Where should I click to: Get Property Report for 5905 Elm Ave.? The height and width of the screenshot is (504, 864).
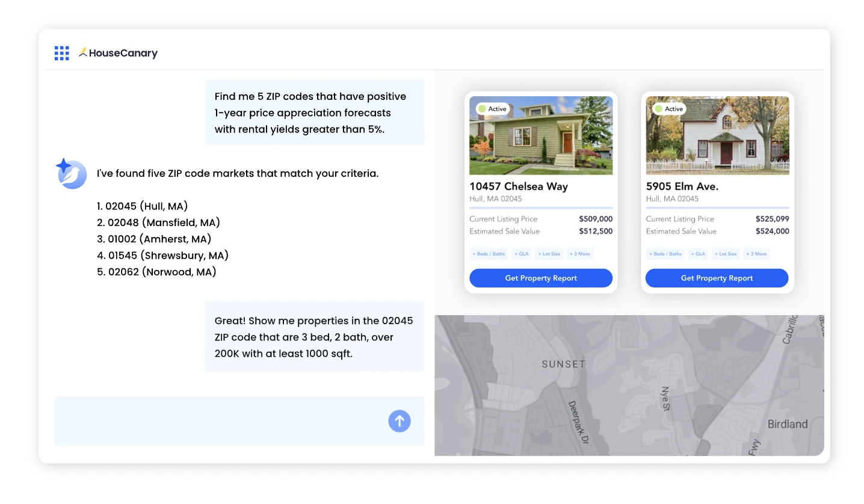(717, 278)
